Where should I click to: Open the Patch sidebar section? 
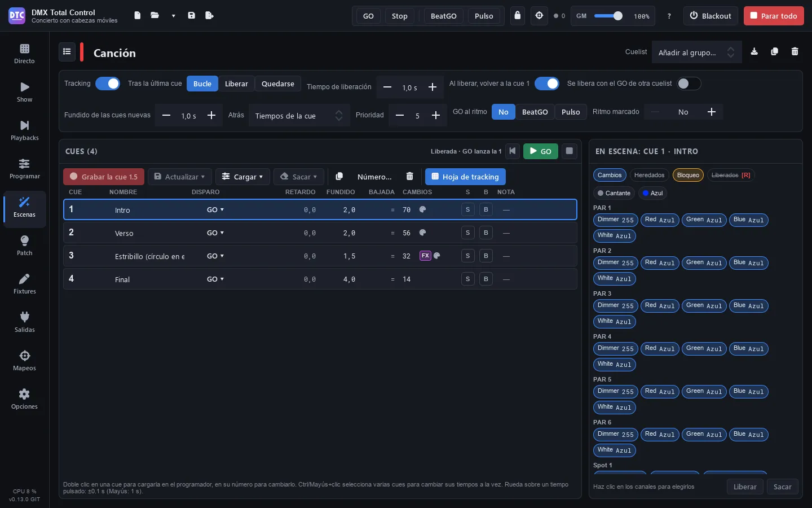click(24, 246)
